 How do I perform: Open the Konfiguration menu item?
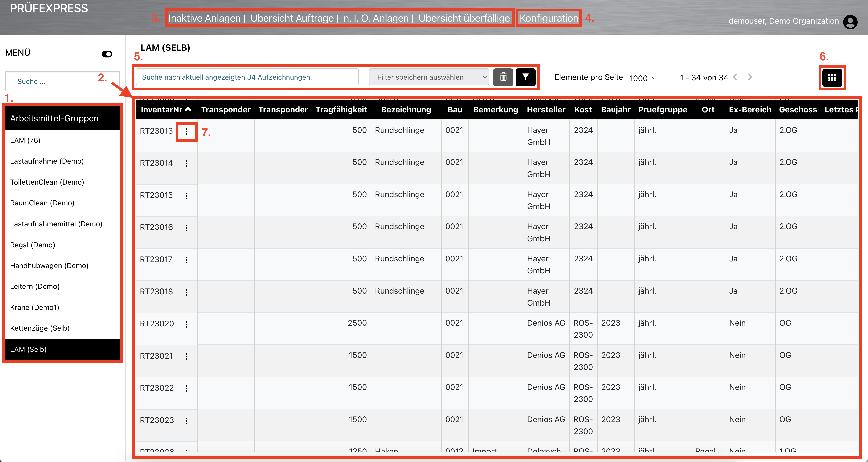[x=549, y=18]
